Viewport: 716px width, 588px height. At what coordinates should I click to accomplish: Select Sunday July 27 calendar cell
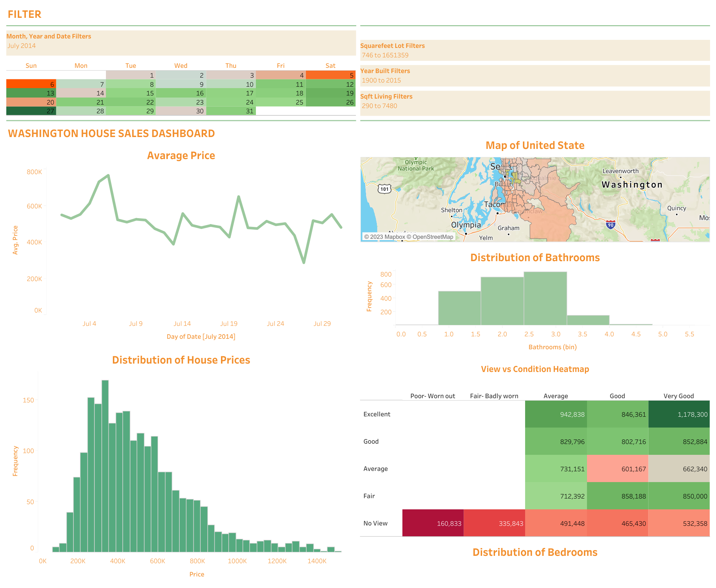(31, 111)
